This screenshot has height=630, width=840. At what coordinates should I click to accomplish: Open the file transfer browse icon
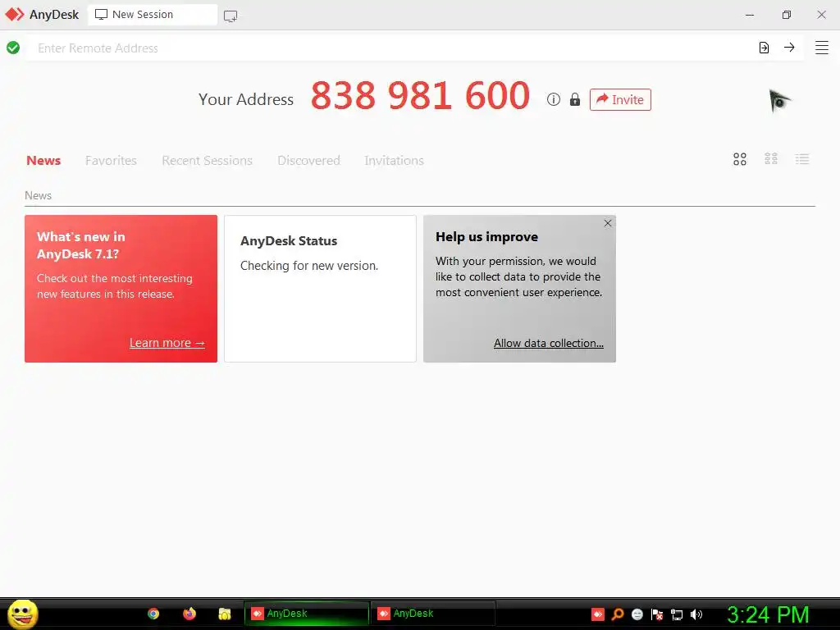764,48
